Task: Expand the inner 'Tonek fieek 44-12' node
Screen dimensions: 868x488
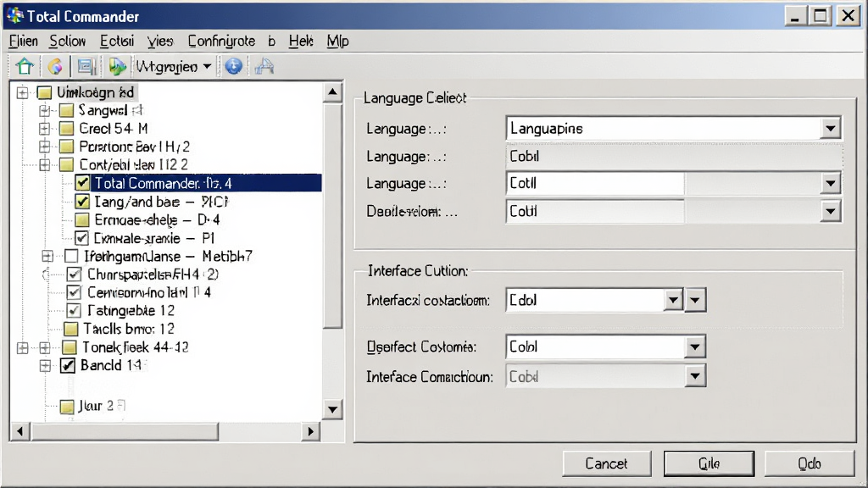Action: 46,347
